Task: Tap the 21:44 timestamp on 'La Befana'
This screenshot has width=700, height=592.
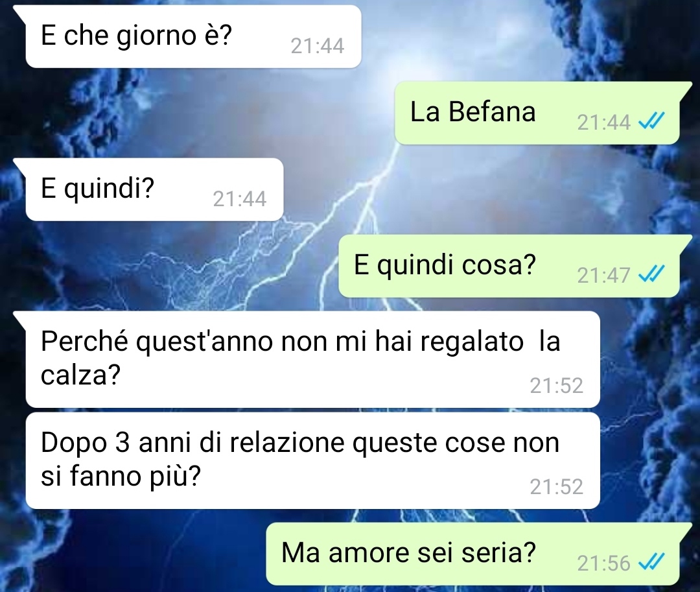Action: [603, 123]
